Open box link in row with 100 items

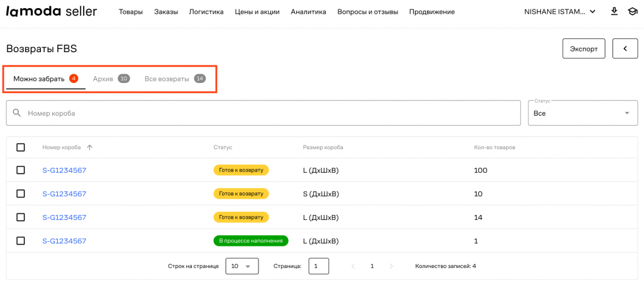coord(64,170)
